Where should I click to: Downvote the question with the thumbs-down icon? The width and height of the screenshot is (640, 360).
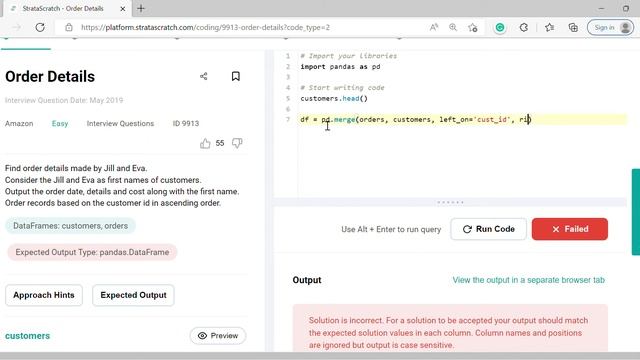tap(237, 143)
